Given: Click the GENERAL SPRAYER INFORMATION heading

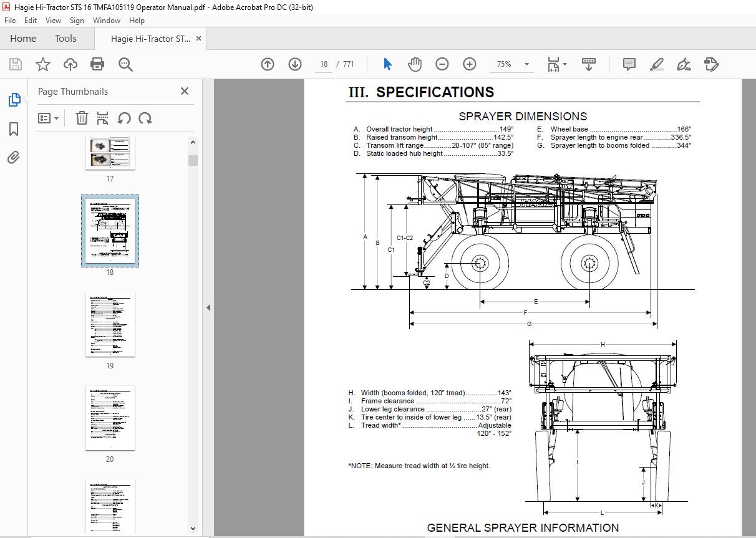Looking at the screenshot, I should [523, 528].
